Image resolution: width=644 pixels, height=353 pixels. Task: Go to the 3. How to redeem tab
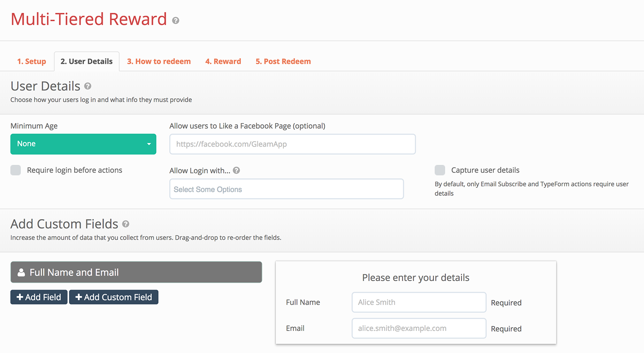pos(159,62)
